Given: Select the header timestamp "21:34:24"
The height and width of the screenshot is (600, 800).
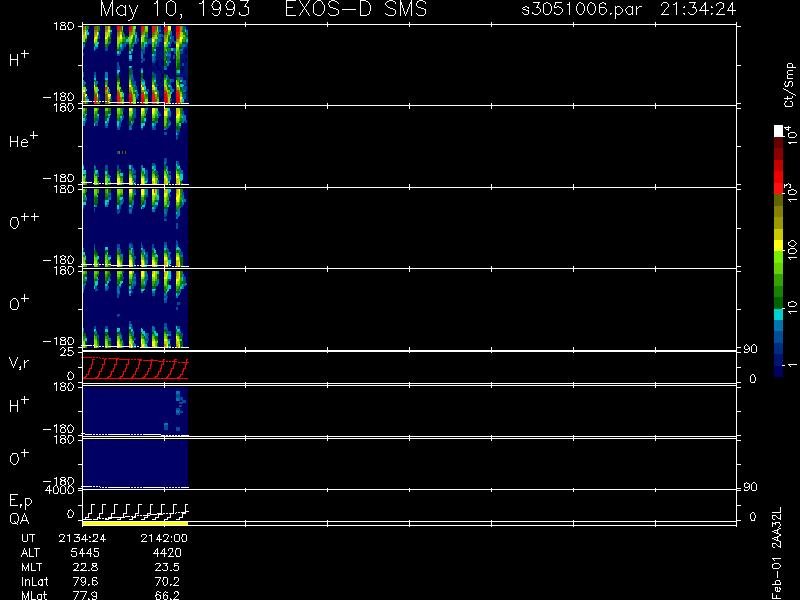Looking at the screenshot, I should [698, 9].
